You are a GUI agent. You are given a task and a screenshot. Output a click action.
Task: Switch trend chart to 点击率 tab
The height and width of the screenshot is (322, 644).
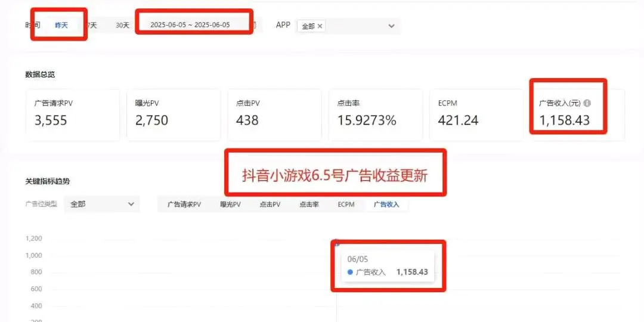309,205
